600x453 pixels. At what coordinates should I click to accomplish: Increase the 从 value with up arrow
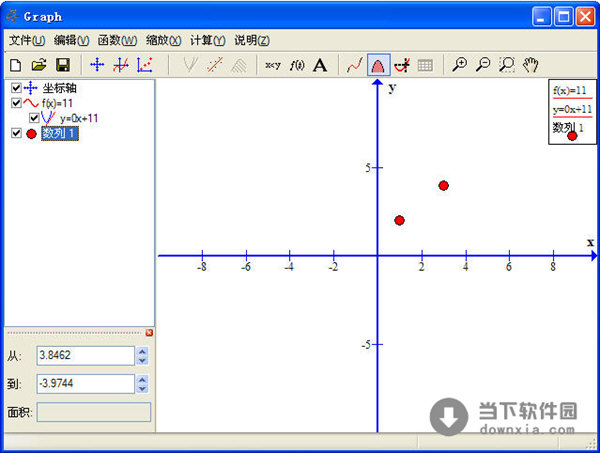coord(142,351)
